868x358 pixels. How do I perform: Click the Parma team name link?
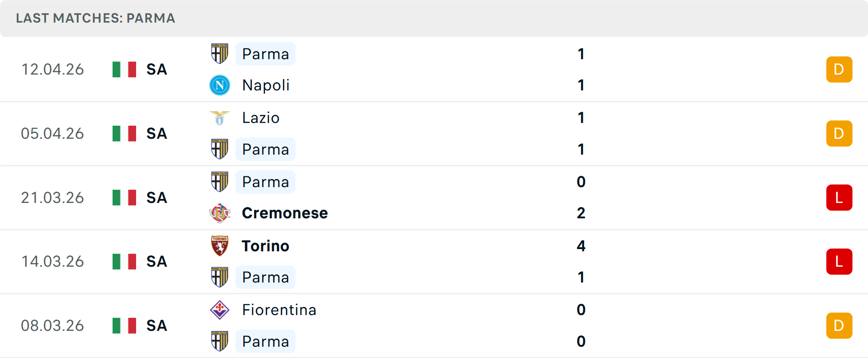tap(265, 54)
